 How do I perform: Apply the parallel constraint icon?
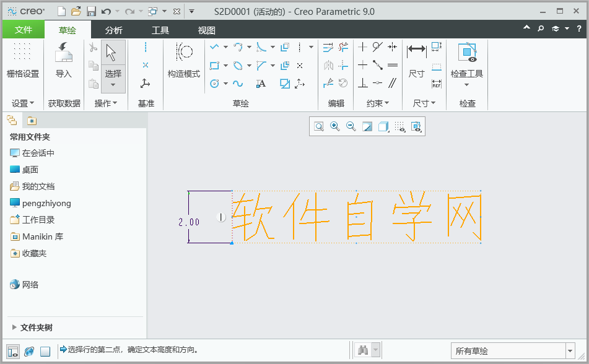pyautogui.click(x=393, y=83)
